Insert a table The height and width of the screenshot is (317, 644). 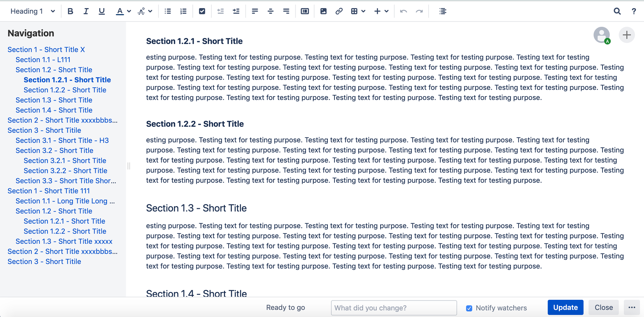(354, 11)
